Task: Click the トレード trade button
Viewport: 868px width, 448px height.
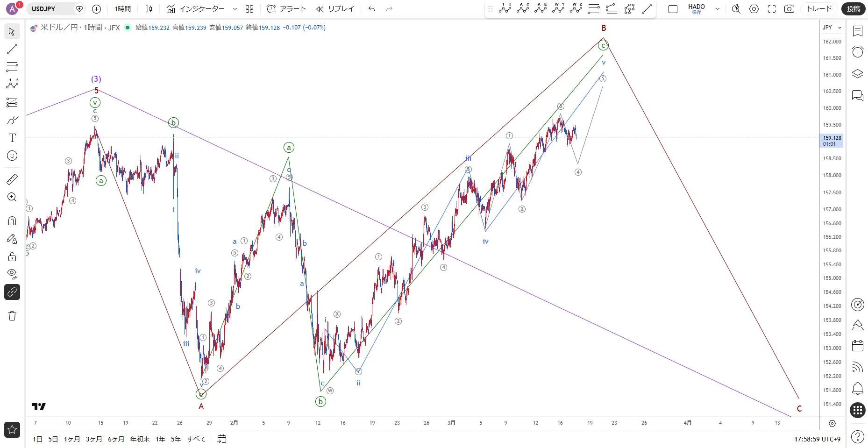Action: click(x=819, y=9)
